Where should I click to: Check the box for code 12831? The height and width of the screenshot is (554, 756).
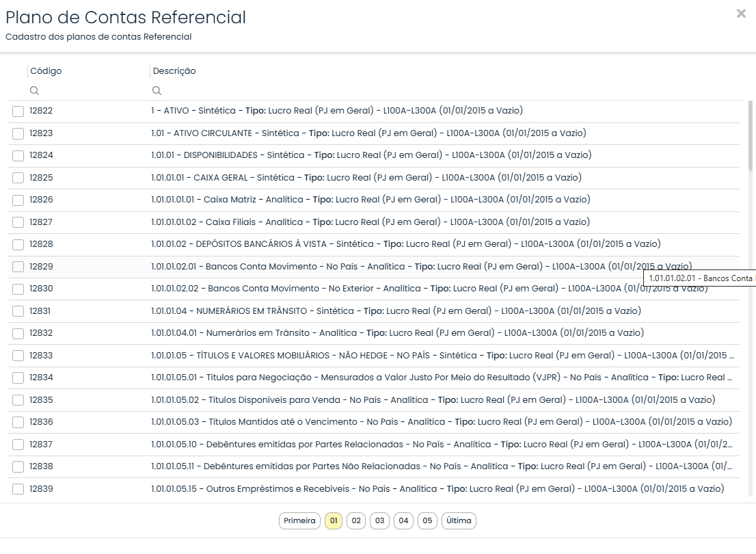pyautogui.click(x=18, y=311)
